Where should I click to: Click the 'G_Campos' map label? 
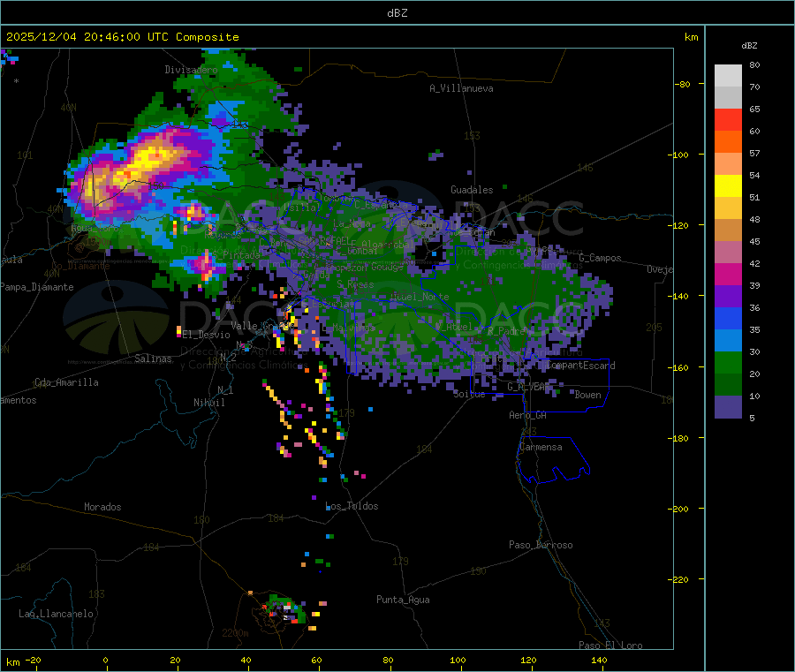(600, 258)
